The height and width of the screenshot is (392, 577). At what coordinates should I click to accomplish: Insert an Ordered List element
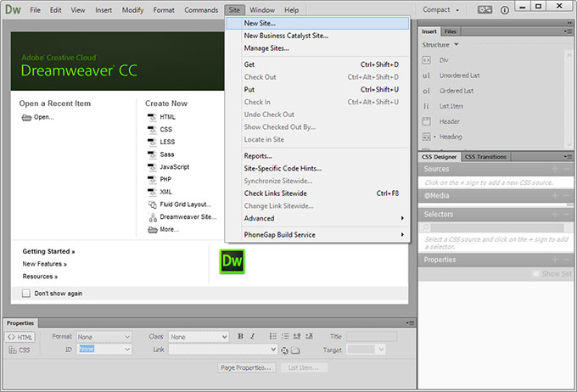click(x=427, y=91)
